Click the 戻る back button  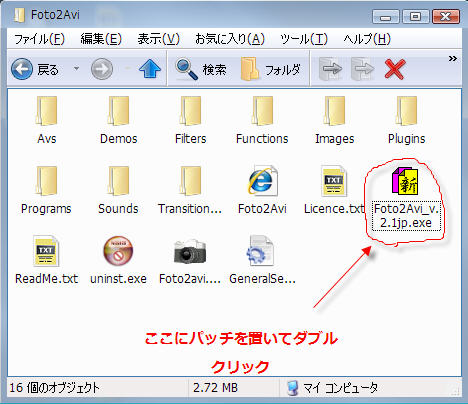(x=35, y=69)
